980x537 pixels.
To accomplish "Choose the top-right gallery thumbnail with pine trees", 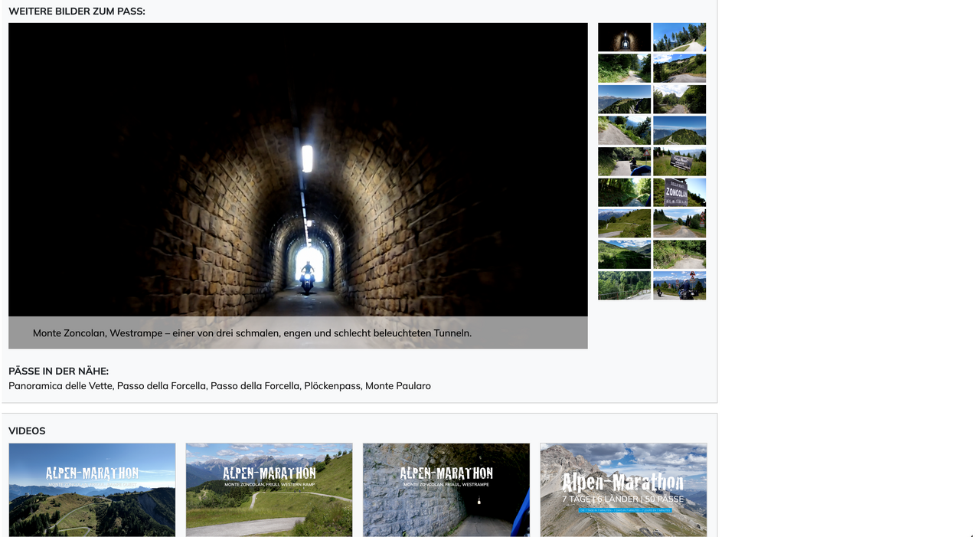I will tap(679, 38).
